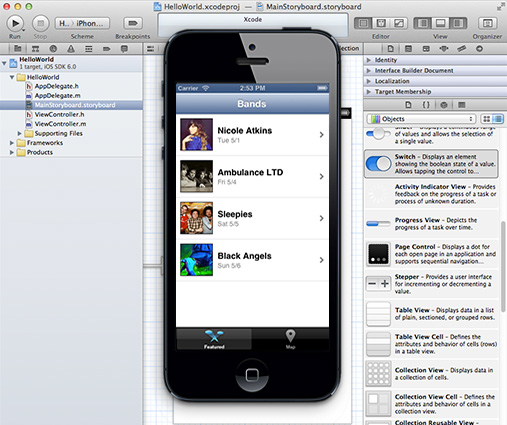
Task: Show the Object library cube icon
Action: click(x=444, y=105)
